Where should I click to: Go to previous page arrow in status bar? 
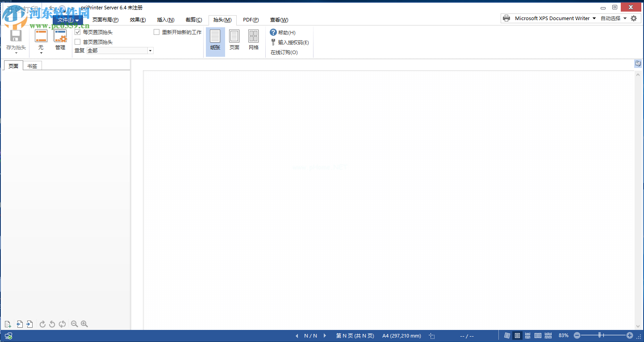click(297, 336)
